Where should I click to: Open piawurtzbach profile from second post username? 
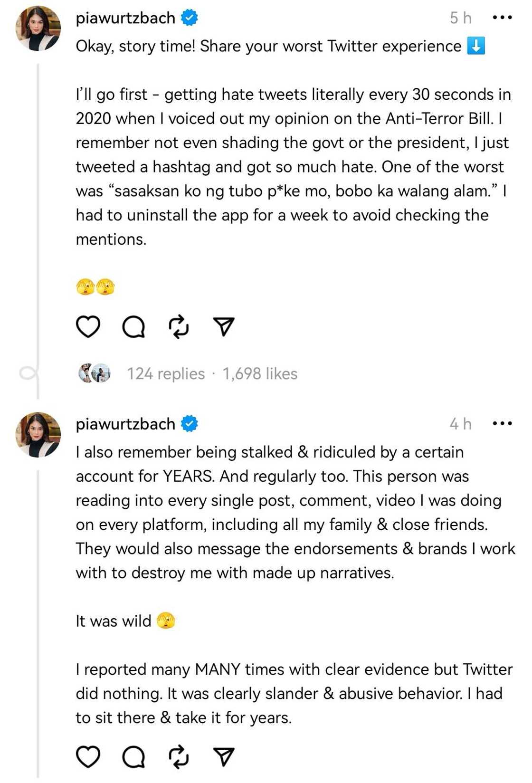pos(125,424)
